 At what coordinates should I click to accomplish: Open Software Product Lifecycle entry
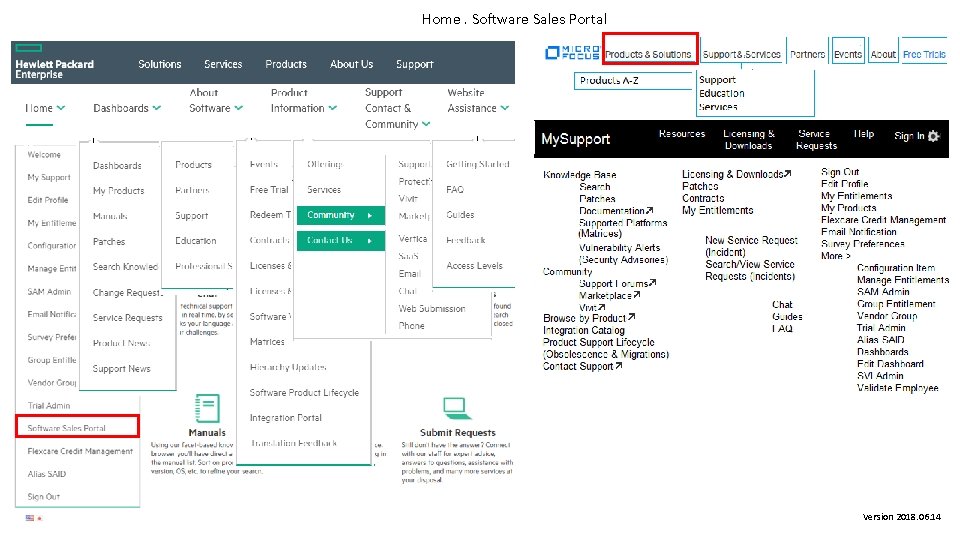click(304, 392)
